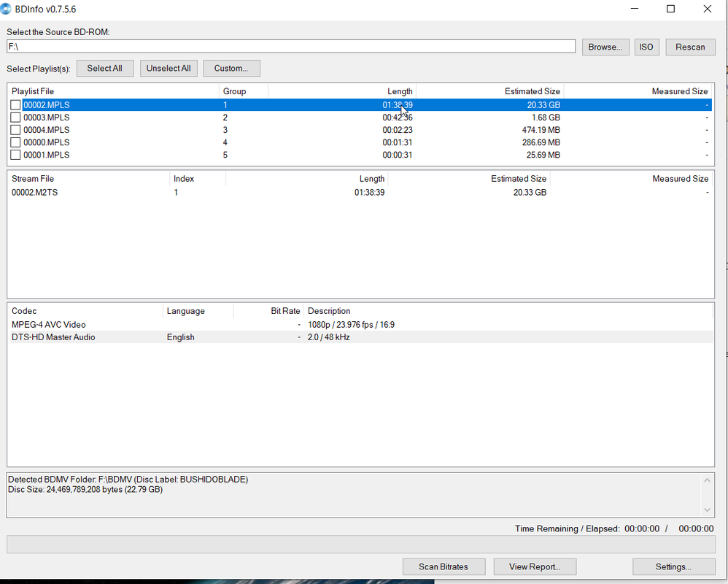Open Settings... dialog

coord(673,566)
